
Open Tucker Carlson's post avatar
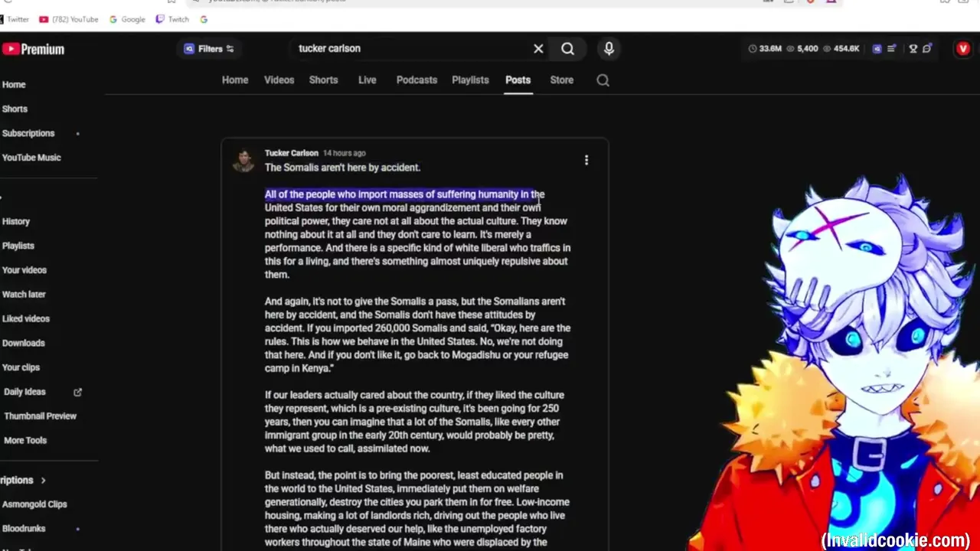point(243,161)
